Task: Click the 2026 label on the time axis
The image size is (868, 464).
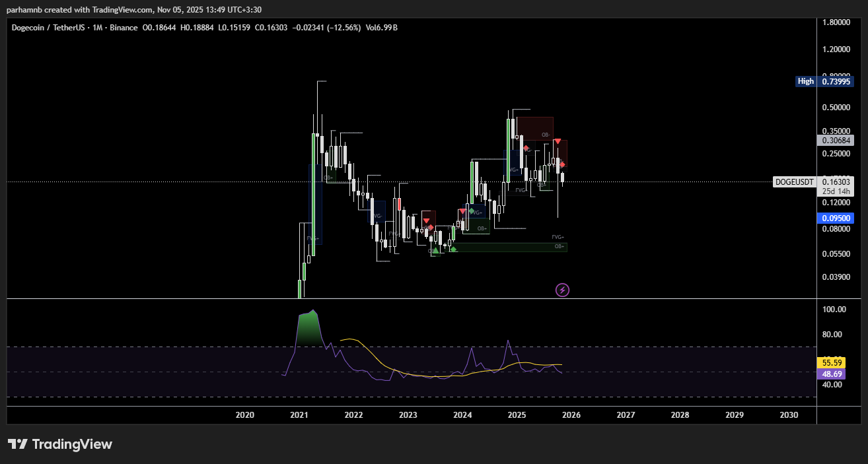Action: click(571, 415)
